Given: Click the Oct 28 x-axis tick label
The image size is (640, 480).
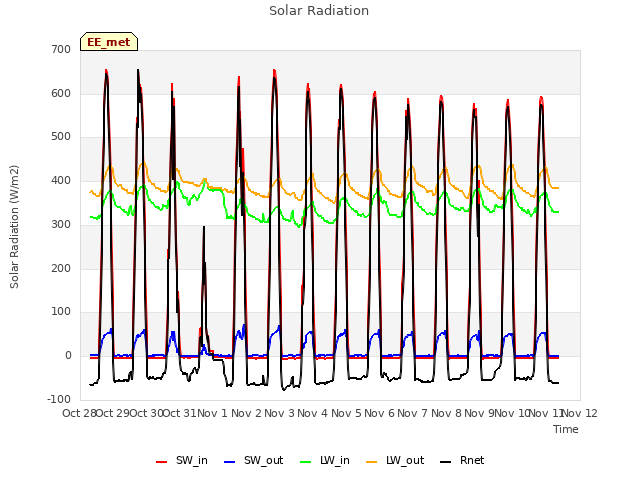Looking at the screenshot, I should click(x=79, y=413).
